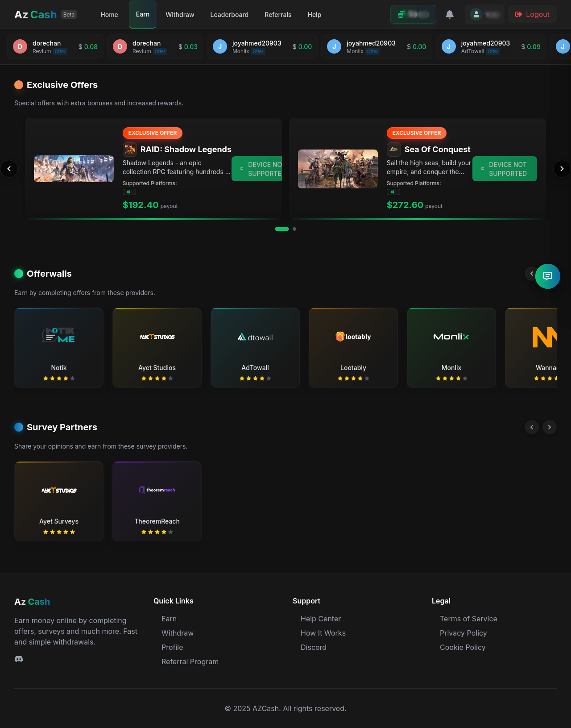Click the Az Cash logo in the header
The image size is (571, 728).
coord(36,14)
